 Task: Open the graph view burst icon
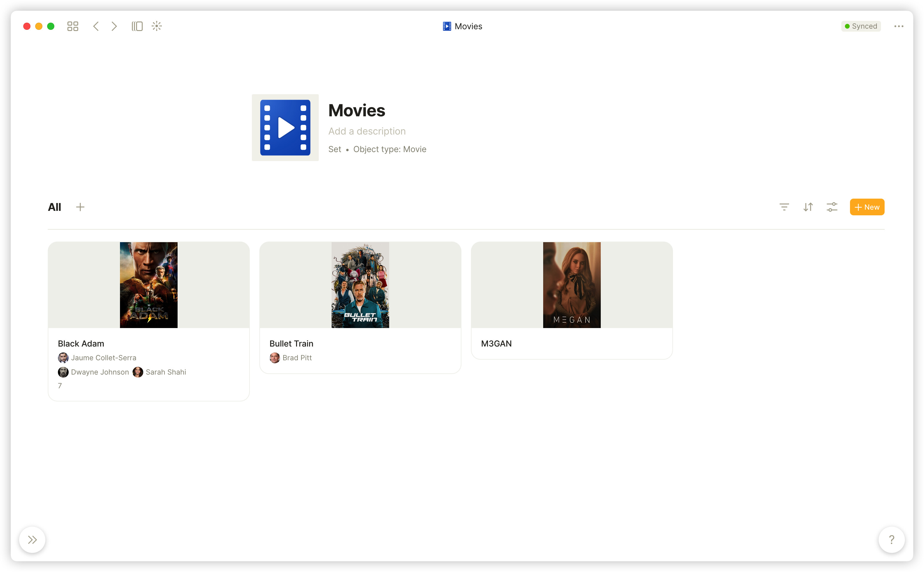point(157,26)
